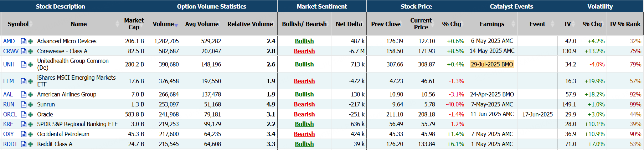Click the Bullish link in the RDDT row
This screenshot has width=644, height=150.
(x=304, y=144)
